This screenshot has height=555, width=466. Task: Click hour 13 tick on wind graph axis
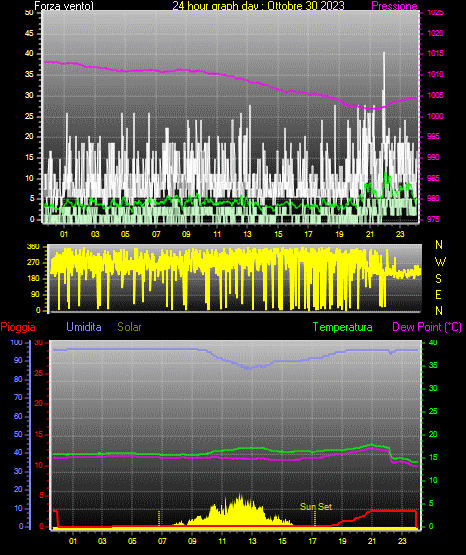coord(247,234)
